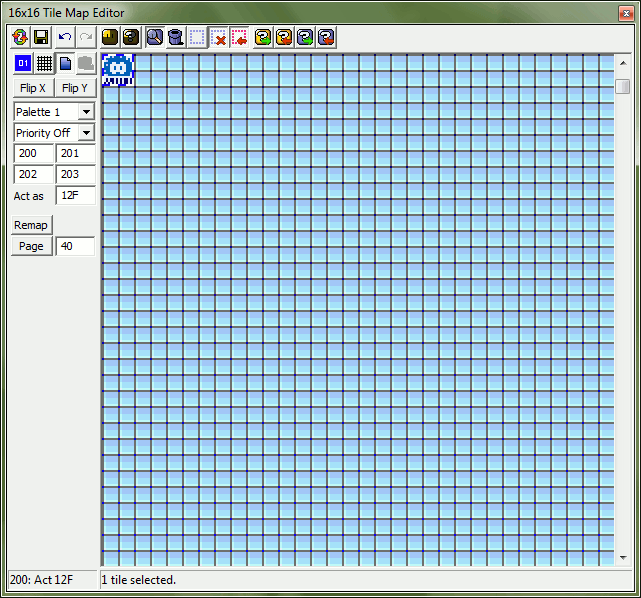Screen dimensions: 641x598
Task: Click the Page number field showing 40
Action: pyautogui.click(x=75, y=246)
